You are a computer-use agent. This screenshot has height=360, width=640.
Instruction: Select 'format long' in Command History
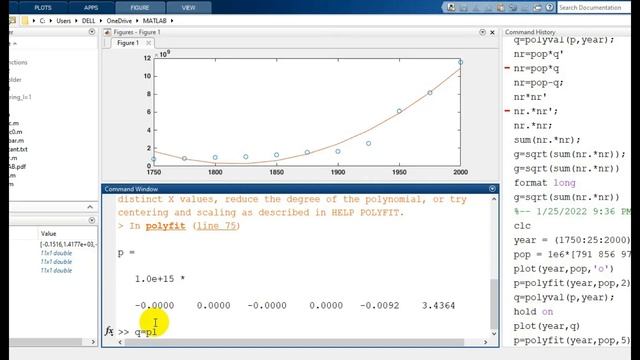point(544,183)
